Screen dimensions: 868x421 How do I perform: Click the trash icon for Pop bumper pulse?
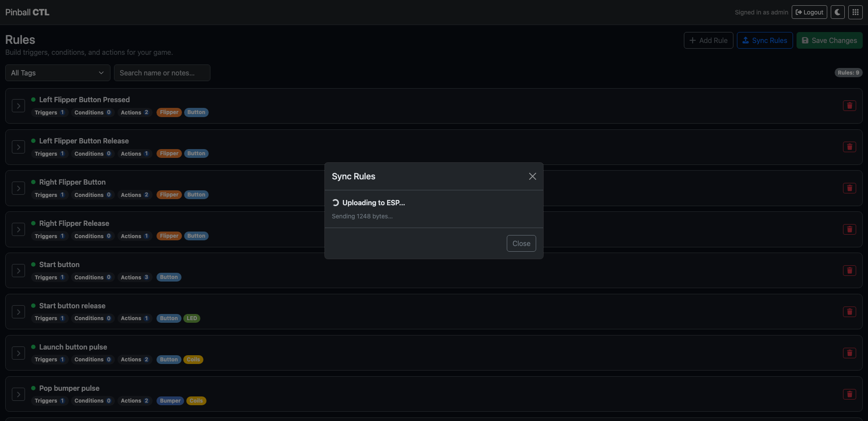(x=850, y=394)
